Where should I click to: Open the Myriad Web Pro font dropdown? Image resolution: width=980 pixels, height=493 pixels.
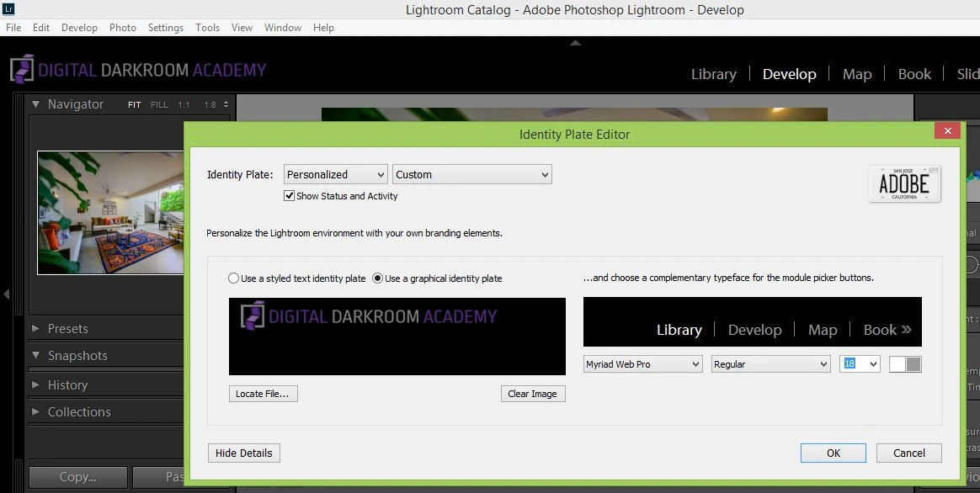pyautogui.click(x=642, y=363)
